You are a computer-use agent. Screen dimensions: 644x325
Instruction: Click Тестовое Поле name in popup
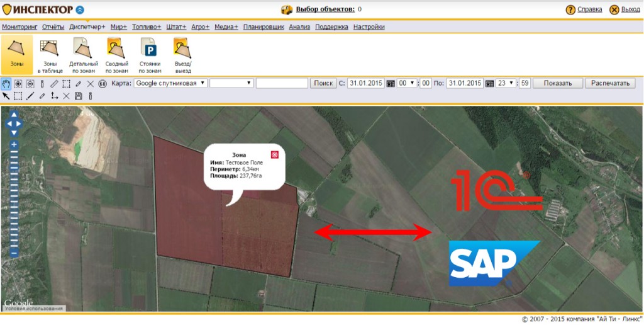coord(245,162)
